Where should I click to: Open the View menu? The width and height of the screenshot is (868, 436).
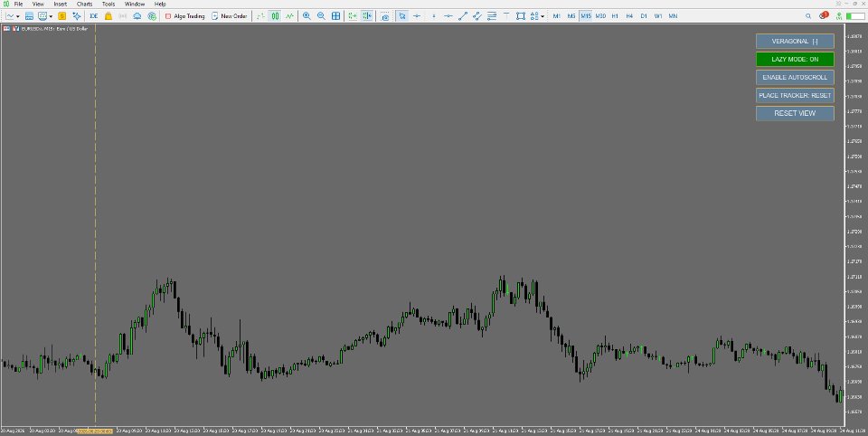pos(38,4)
